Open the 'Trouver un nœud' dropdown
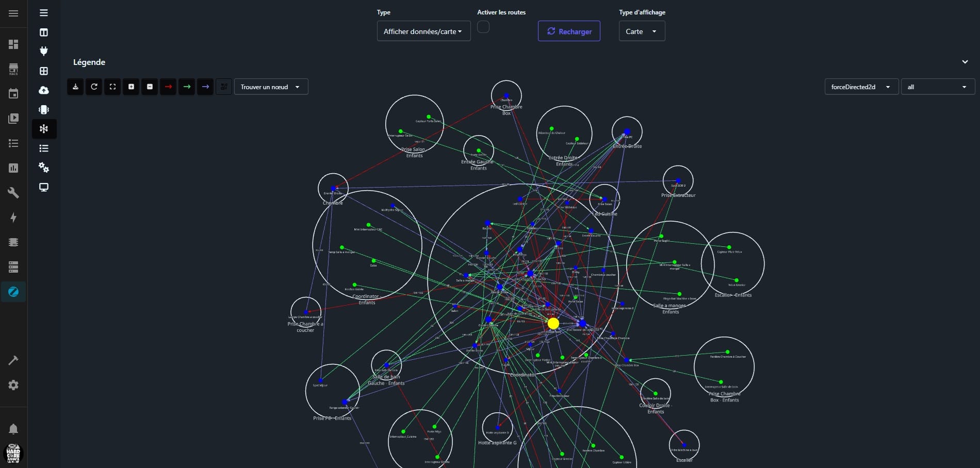The width and height of the screenshot is (980, 468). (x=271, y=87)
